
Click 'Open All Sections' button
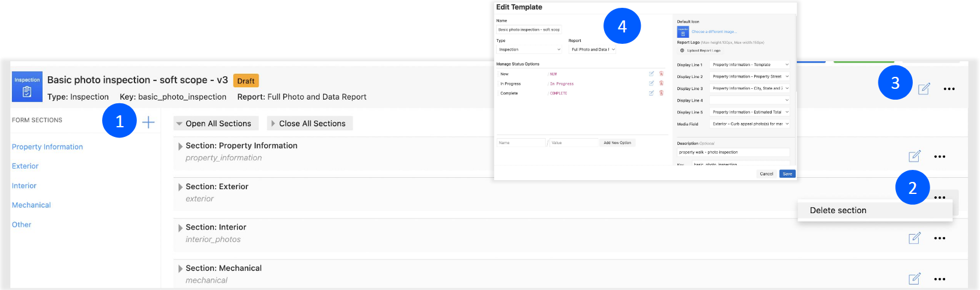click(x=216, y=124)
